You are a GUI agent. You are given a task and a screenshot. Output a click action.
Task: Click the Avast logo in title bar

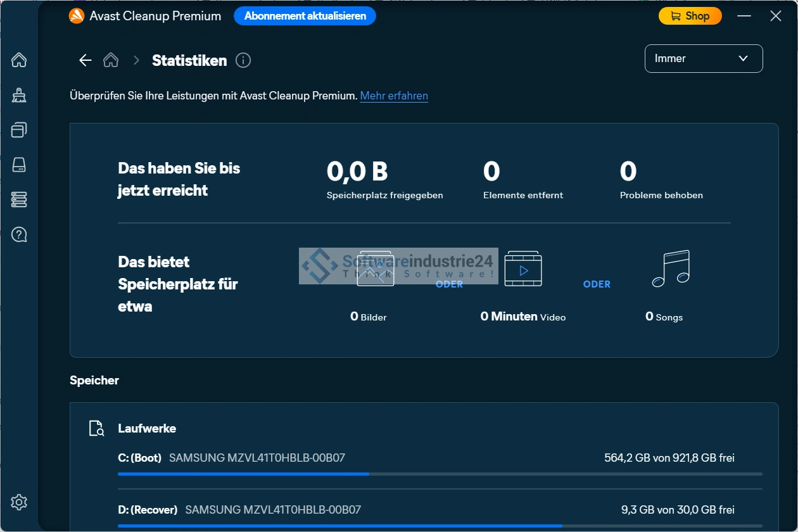pos(77,16)
